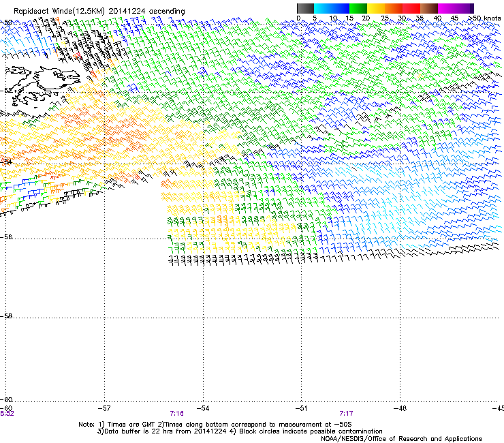Viewport: 504px width, 443px height.
Task: Click the '-54' longitude label beside 7:16
Action: 203,408
